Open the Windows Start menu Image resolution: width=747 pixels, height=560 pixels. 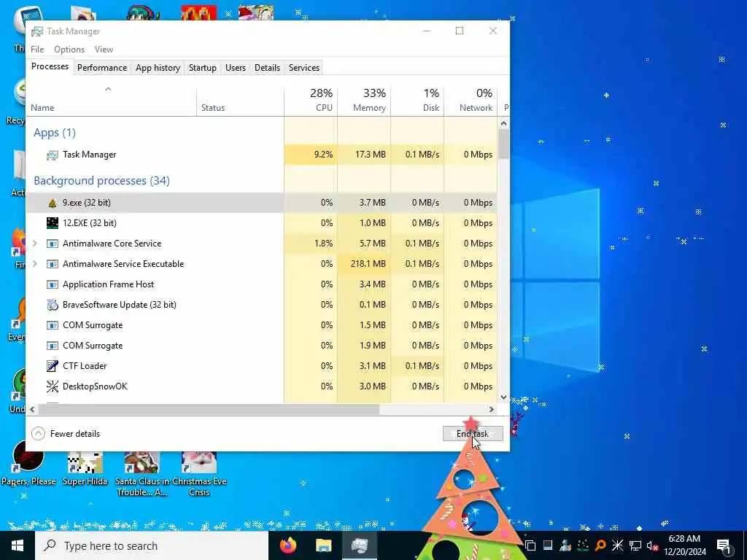(18, 545)
